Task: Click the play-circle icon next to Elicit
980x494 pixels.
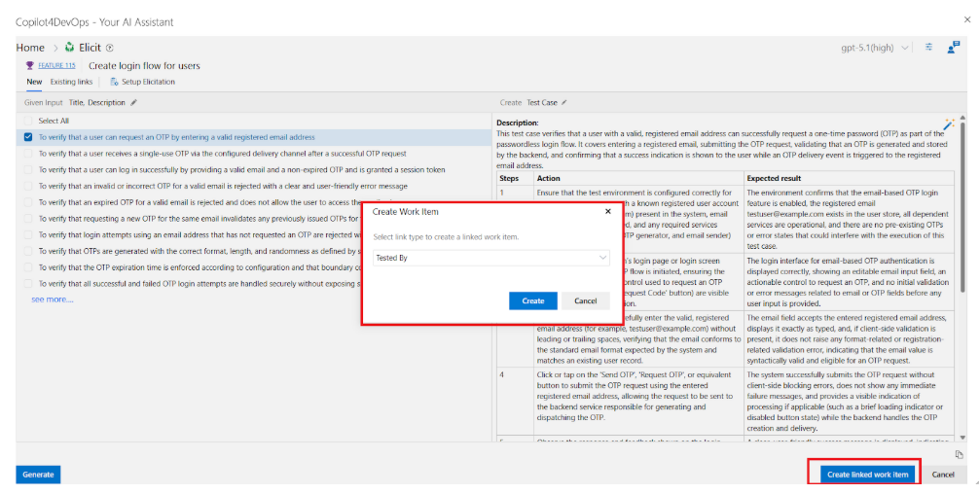Action: [x=110, y=48]
